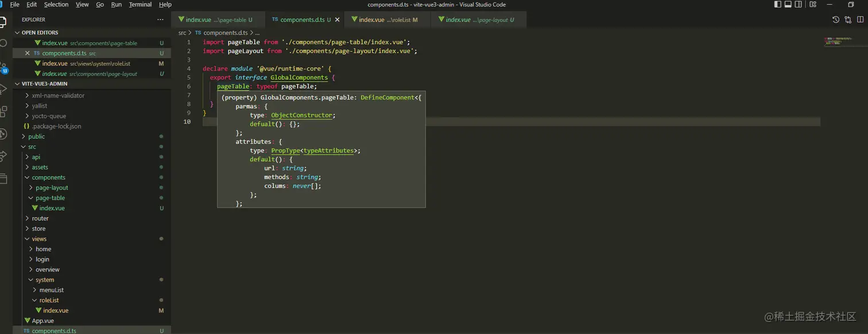Toggle the primary side bar layout icon
The height and width of the screenshot is (334, 868).
[778, 5]
